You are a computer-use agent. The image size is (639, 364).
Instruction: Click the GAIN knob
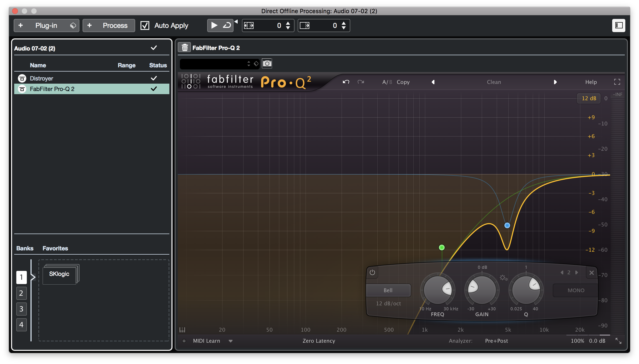pos(482,290)
